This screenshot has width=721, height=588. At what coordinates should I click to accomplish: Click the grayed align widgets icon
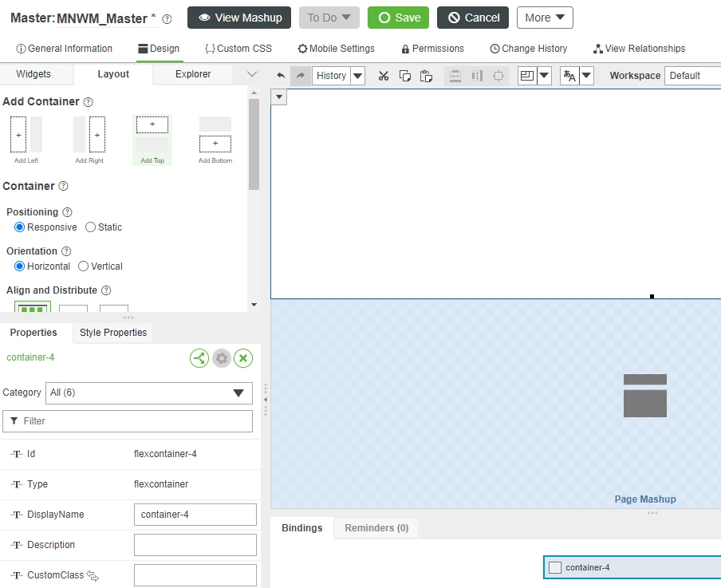(455, 76)
